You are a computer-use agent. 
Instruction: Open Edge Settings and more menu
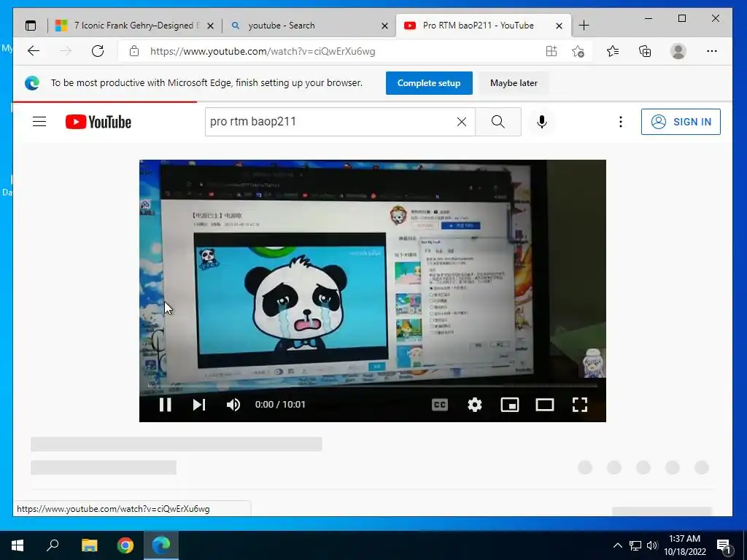(712, 51)
